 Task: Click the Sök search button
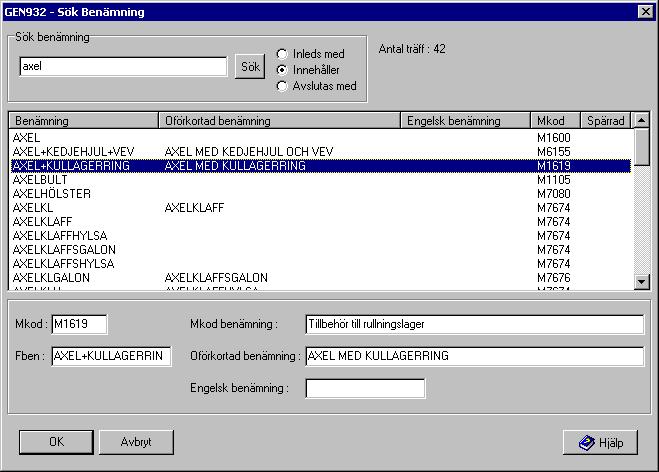[x=250, y=66]
